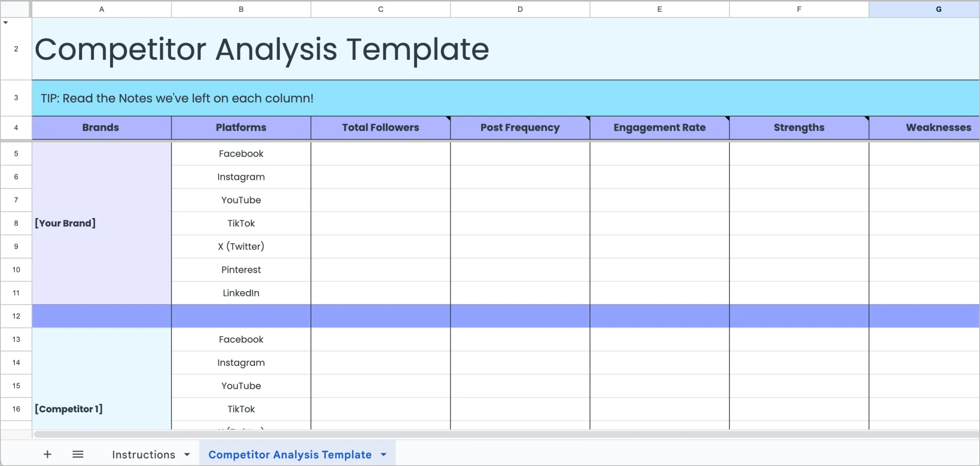This screenshot has height=466, width=980.
Task: Select the Competitor Analysis Template sheet tab
Action: [289, 455]
